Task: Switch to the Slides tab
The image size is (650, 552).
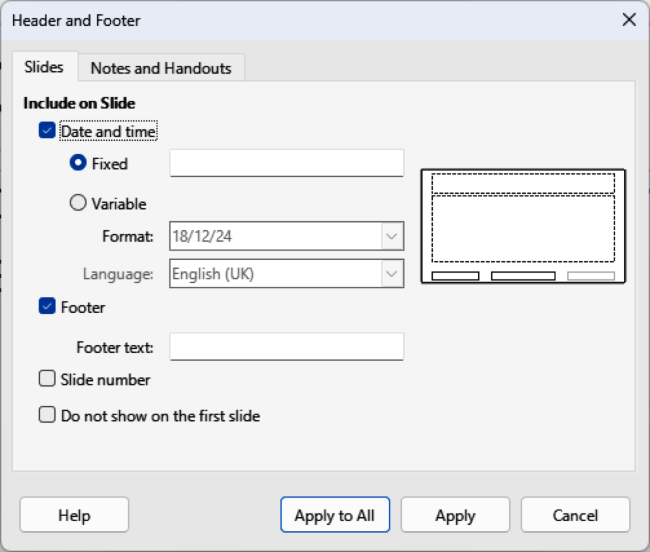Action: [44, 67]
